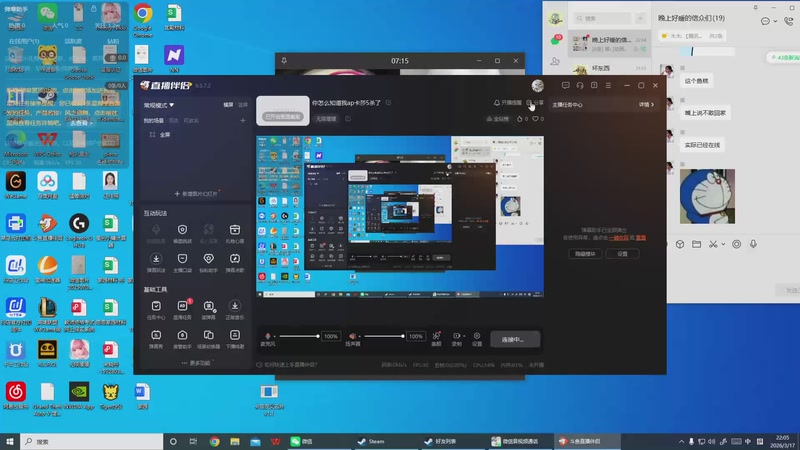Show hidden tray icons chevron
The image size is (800, 450).
coord(681,441)
